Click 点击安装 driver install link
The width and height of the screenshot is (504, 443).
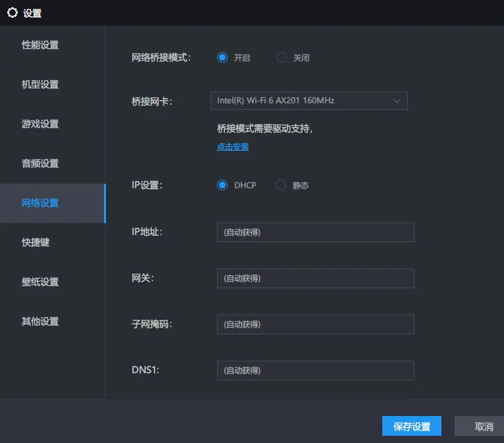point(233,147)
